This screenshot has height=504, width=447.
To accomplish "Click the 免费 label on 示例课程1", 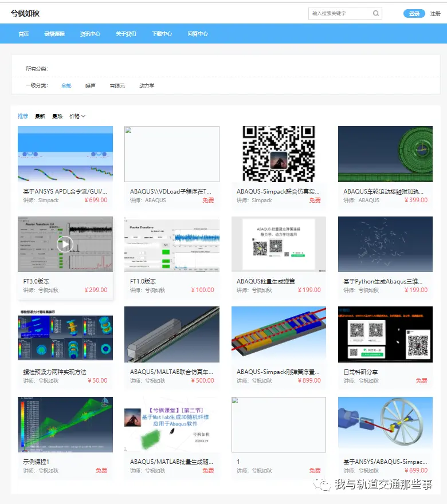I will click(101, 471).
